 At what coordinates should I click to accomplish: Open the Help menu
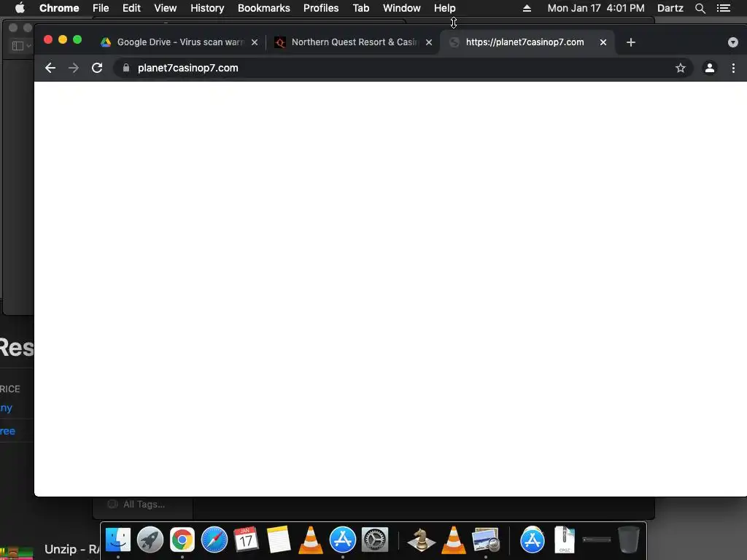click(444, 8)
